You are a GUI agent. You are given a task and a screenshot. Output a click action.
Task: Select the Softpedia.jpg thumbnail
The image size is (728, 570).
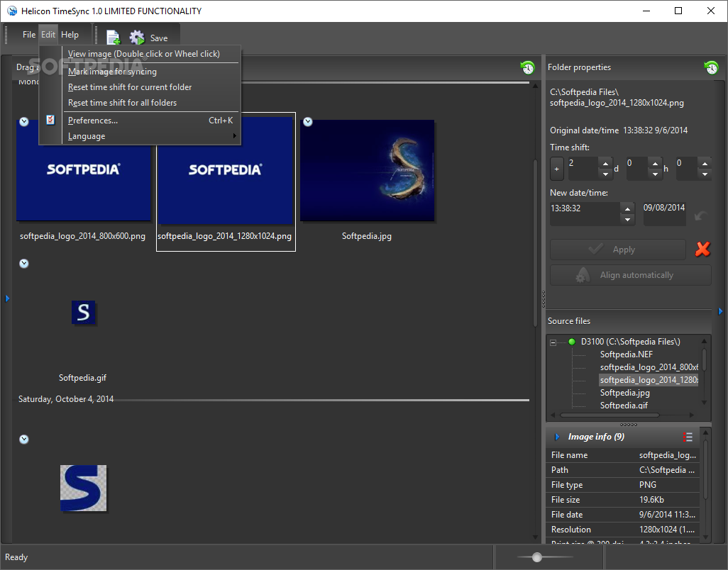coord(368,170)
